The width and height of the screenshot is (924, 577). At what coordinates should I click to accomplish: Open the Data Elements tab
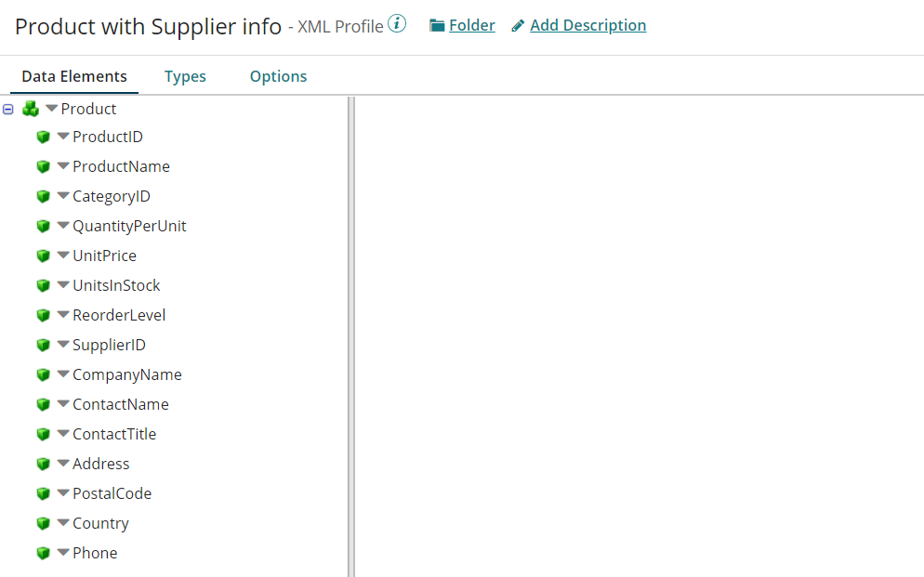coord(74,76)
